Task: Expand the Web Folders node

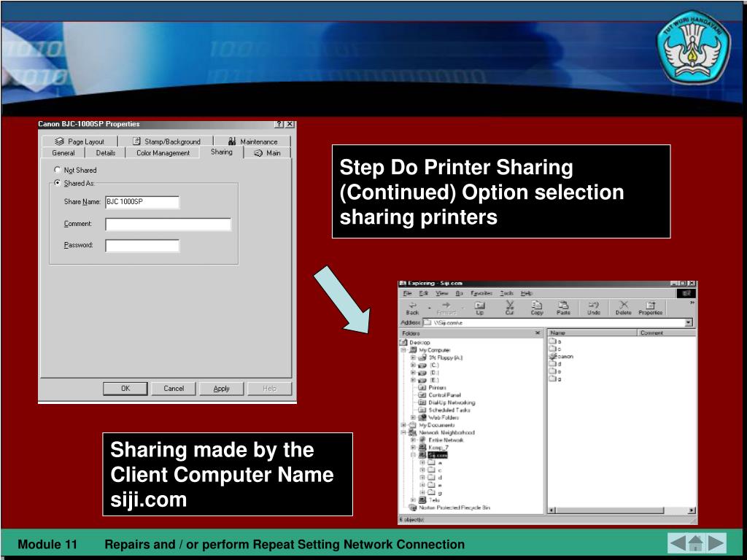Action: click(413, 417)
